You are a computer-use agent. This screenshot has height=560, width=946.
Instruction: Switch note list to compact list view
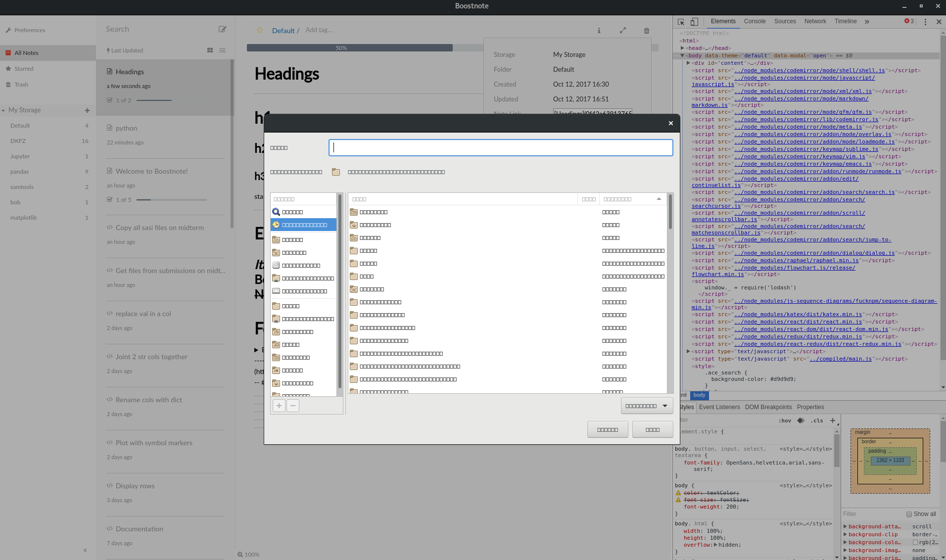pyautogui.click(x=223, y=50)
